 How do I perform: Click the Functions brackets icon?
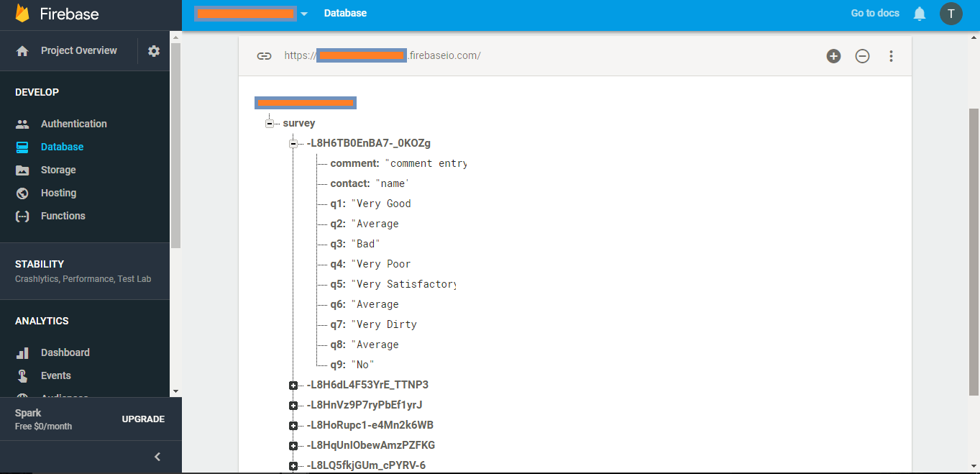click(x=22, y=216)
